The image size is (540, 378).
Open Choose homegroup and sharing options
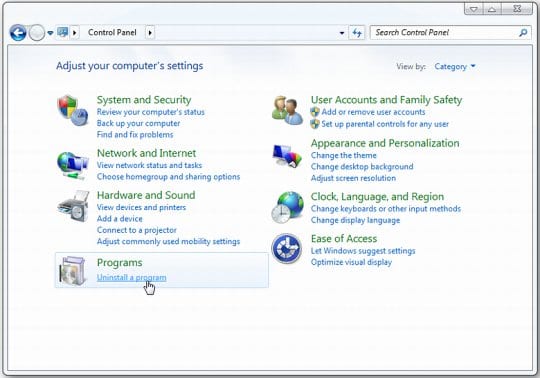click(168, 177)
